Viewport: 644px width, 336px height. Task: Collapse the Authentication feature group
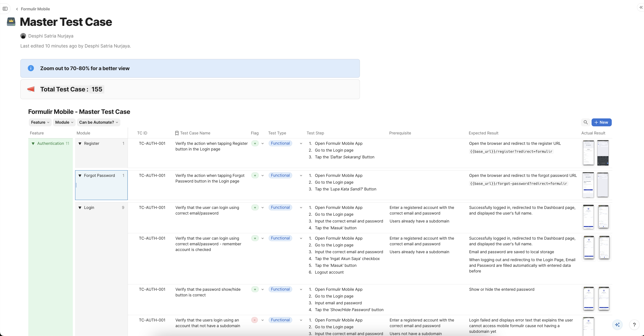coord(33,143)
